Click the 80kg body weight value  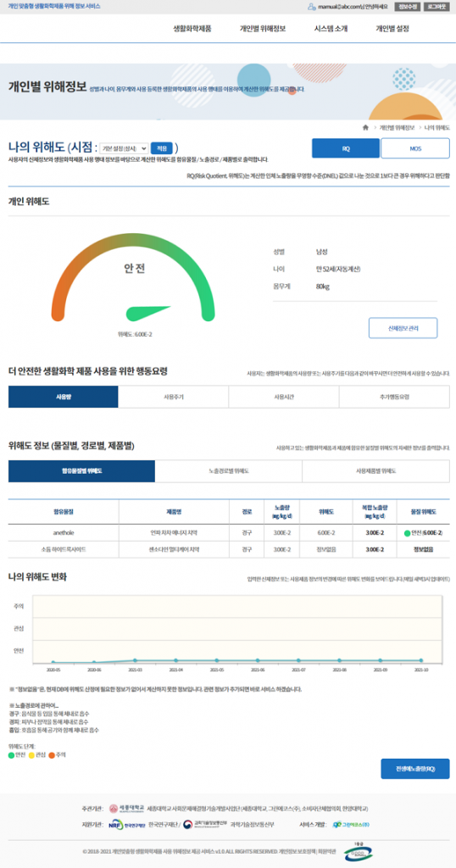322,287
